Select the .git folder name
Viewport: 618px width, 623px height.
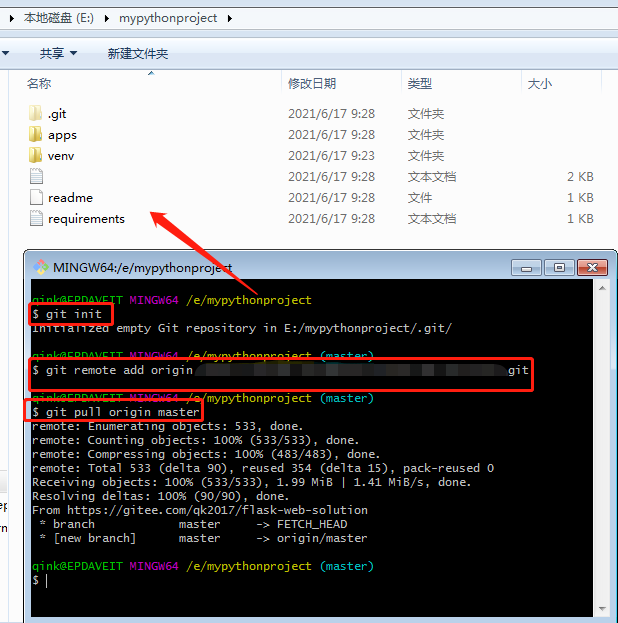tap(57, 114)
